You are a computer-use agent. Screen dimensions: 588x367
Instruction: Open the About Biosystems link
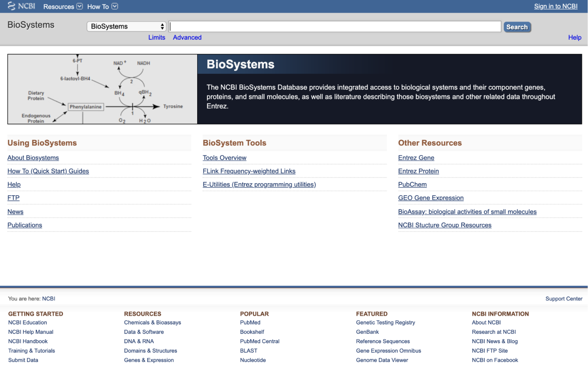coord(33,158)
